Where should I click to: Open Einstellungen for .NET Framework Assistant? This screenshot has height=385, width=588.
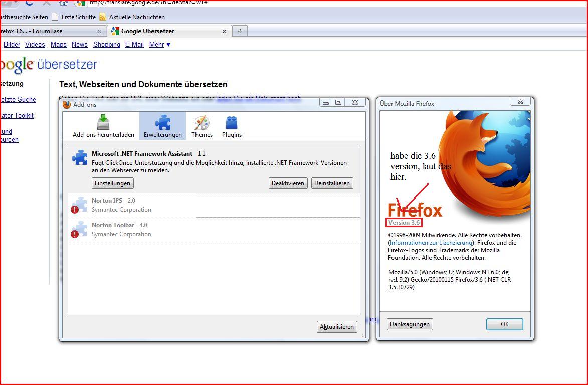click(112, 183)
